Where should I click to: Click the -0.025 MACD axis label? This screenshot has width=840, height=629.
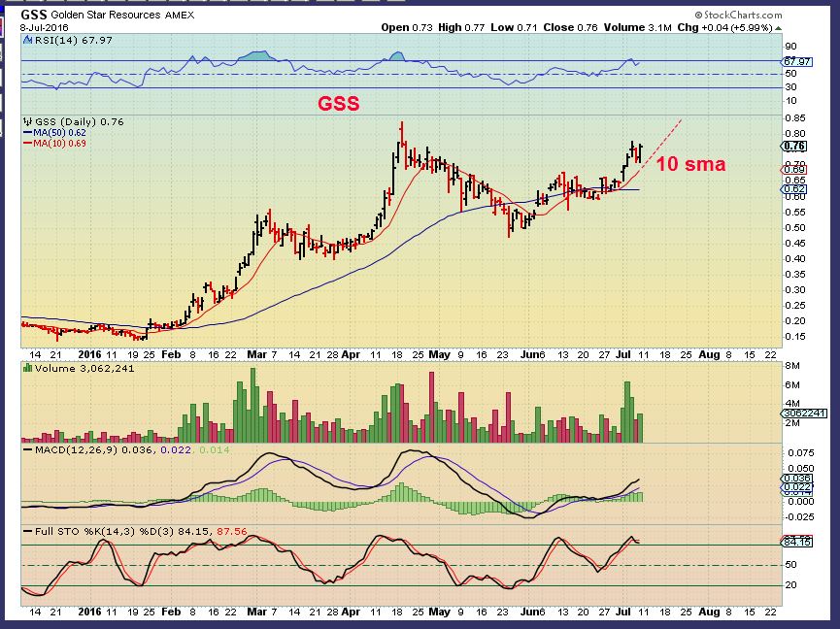[798, 516]
